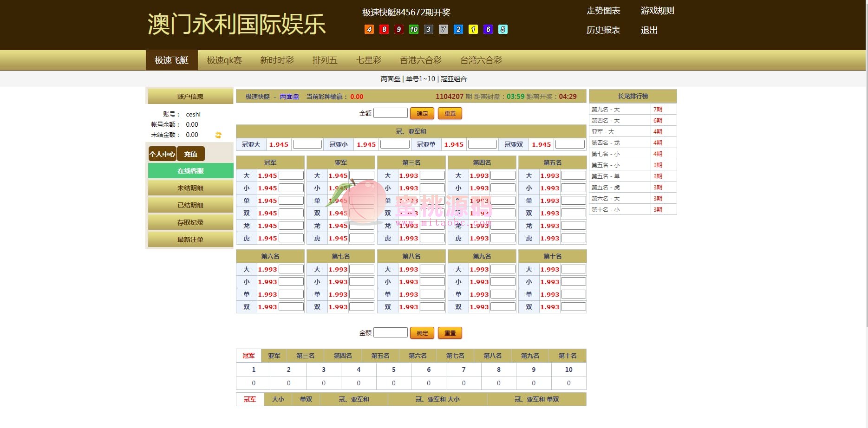Click the red number 8 result ball

point(384,29)
